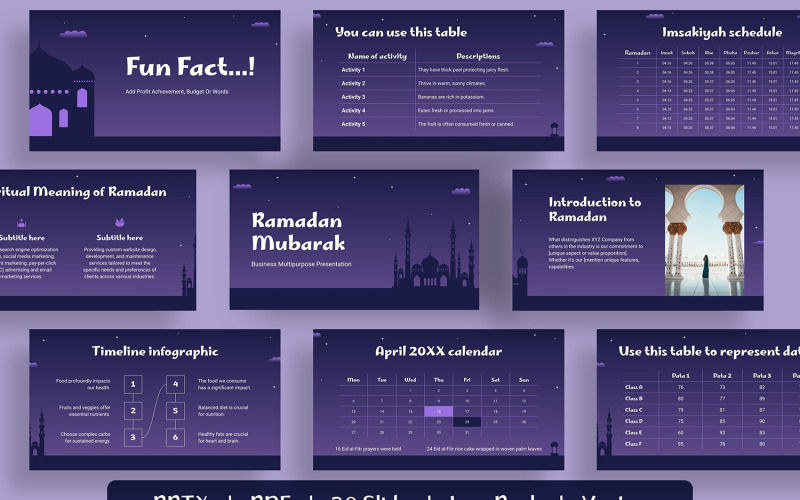
Task: Click the "Sun" calendar column header
Action: point(523,380)
